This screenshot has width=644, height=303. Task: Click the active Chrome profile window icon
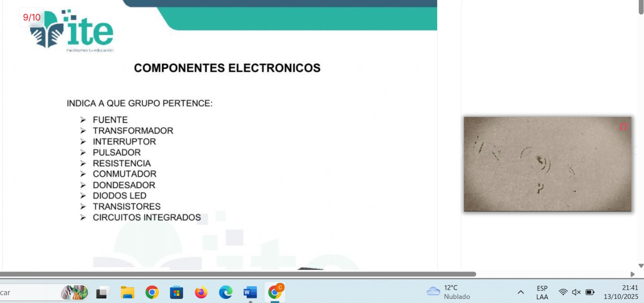275,292
